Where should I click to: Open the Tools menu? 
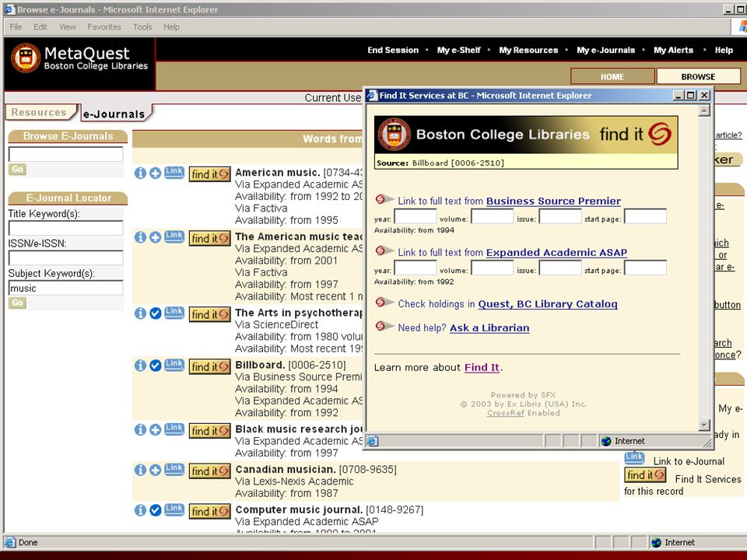(142, 27)
